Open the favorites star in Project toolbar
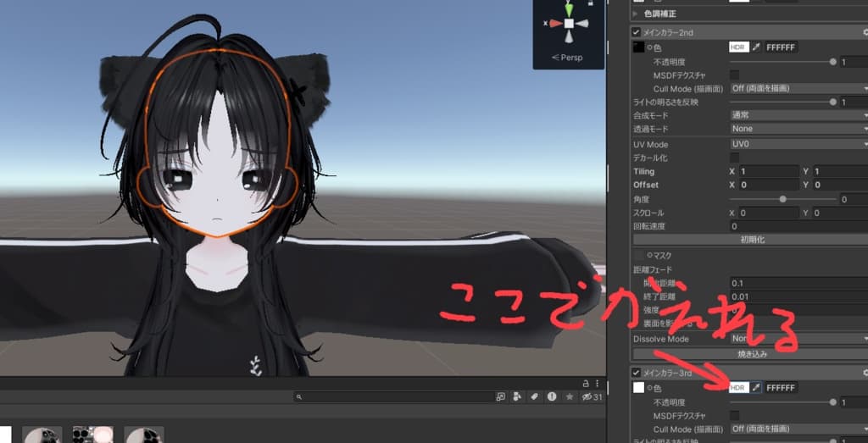868x443 pixels. coord(569,396)
